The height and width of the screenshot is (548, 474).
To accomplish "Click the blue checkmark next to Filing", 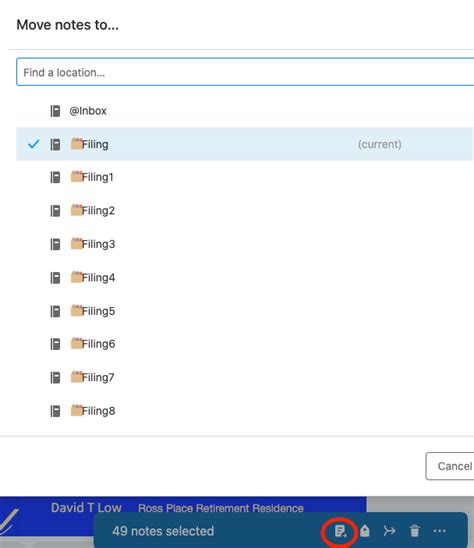I will click(34, 144).
